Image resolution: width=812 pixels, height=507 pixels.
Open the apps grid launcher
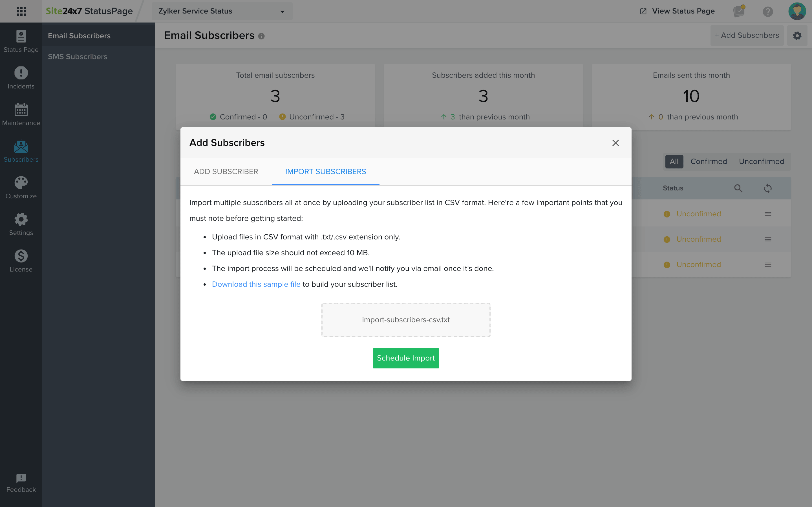21,11
